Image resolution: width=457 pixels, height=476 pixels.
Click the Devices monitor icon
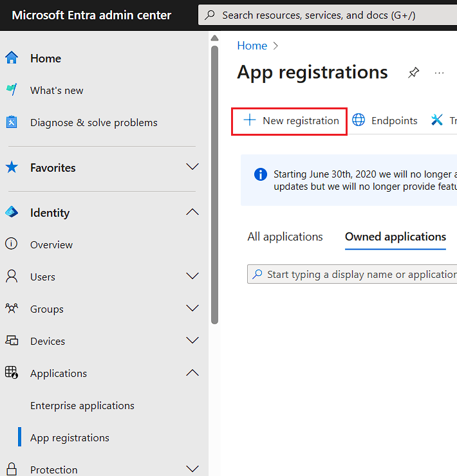click(x=12, y=340)
